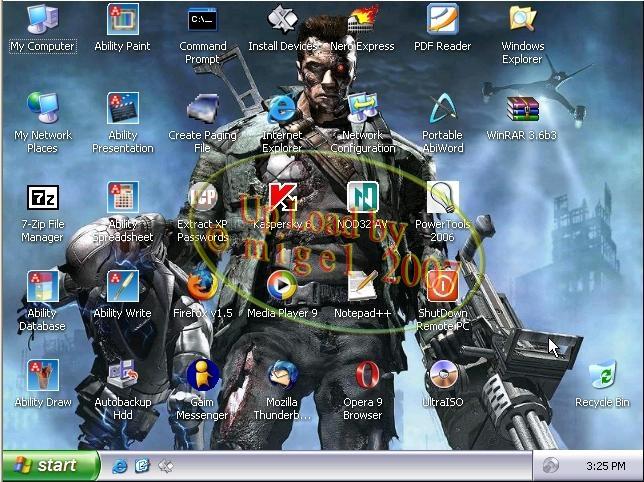Click the ShutDown Remote PC icon

pos(442,286)
